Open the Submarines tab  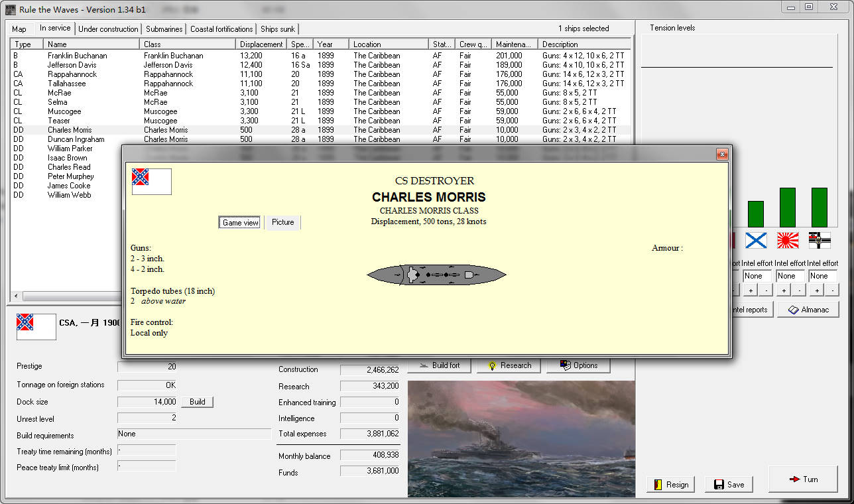click(164, 29)
